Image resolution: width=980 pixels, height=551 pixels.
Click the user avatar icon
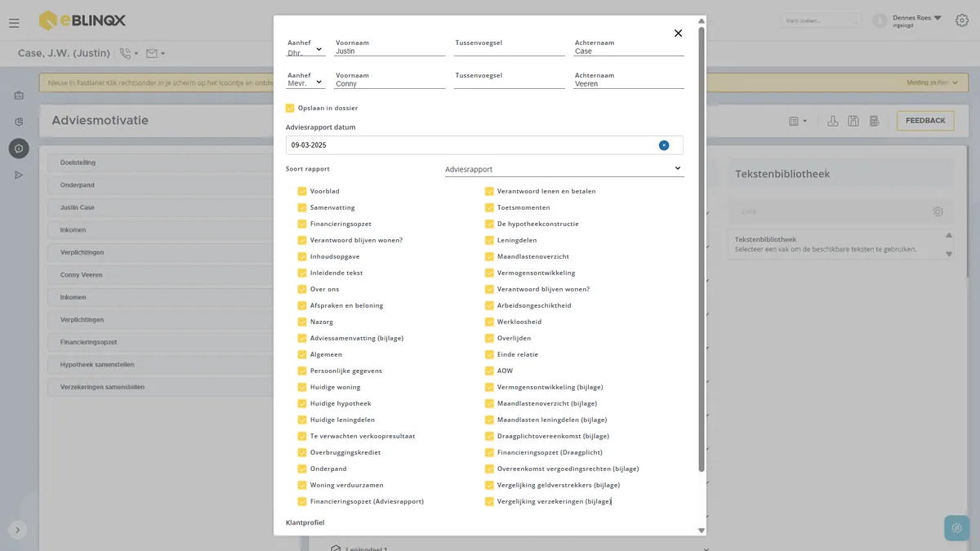880,20
